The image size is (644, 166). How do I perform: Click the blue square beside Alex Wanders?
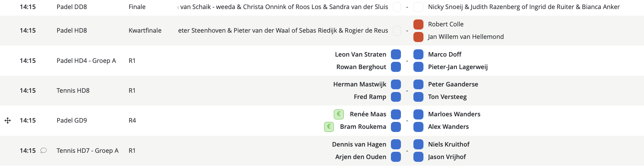(418, 127)
